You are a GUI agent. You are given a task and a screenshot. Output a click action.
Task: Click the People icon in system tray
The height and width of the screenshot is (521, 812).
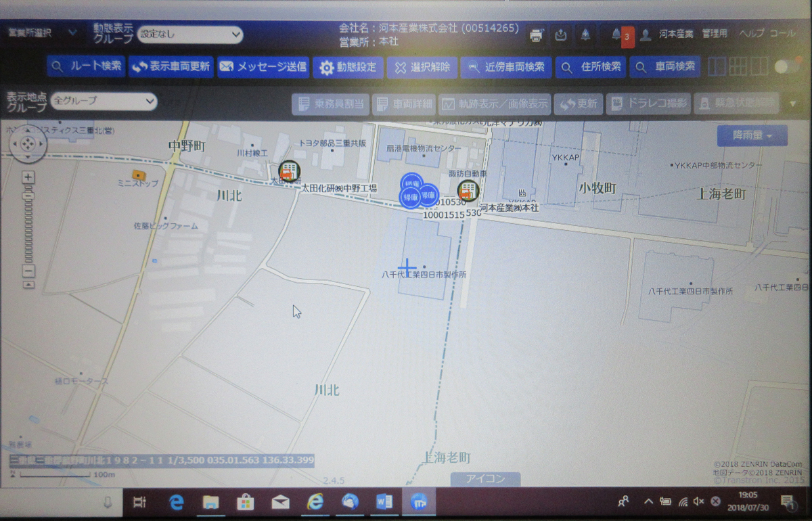[624, 501]
